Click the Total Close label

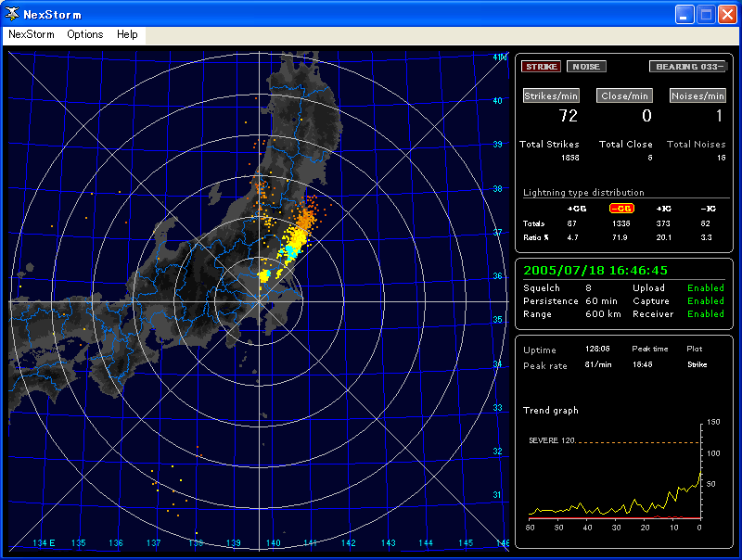(625, 145)
